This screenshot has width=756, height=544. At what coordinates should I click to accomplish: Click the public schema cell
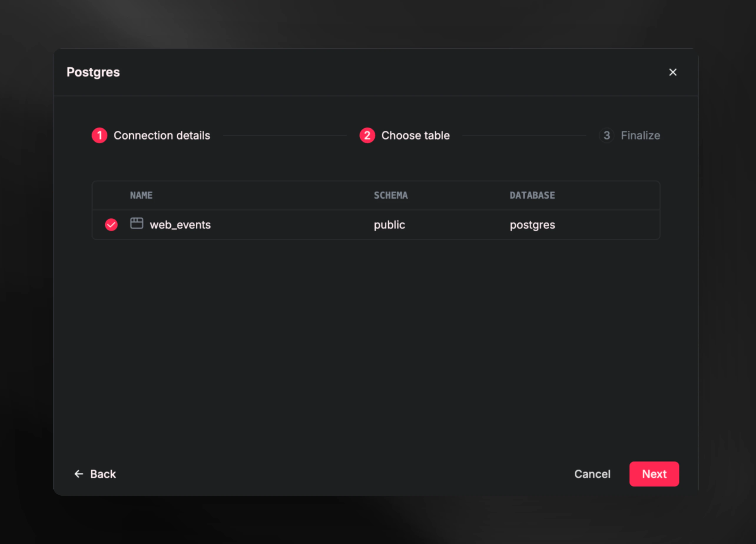[389, 225]
